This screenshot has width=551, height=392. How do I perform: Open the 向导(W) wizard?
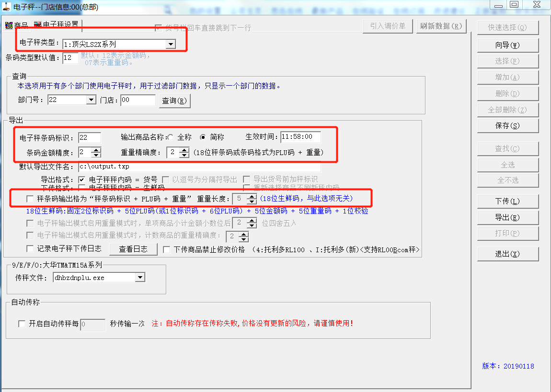click(507, 45)
